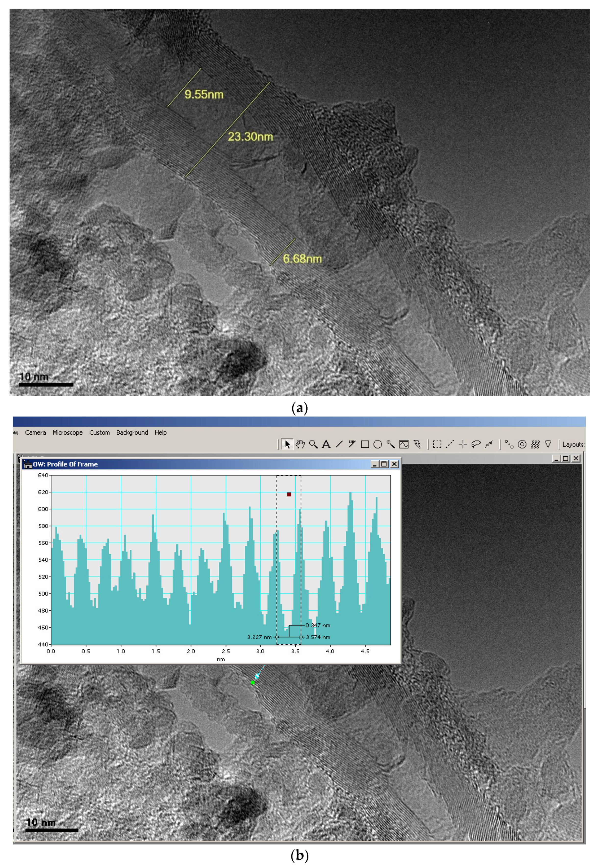604x868 pixels.
Task: Click the profile graph tool icon
Action: 404,444
